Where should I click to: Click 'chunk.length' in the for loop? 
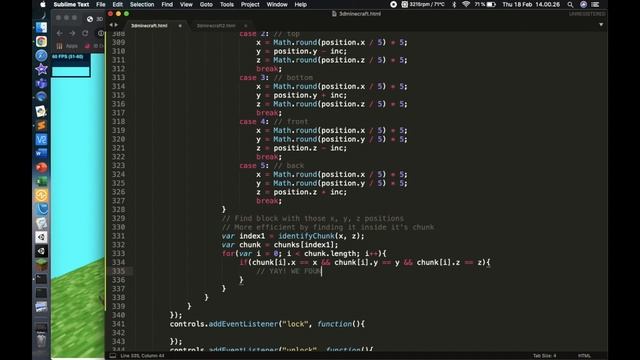330,253
